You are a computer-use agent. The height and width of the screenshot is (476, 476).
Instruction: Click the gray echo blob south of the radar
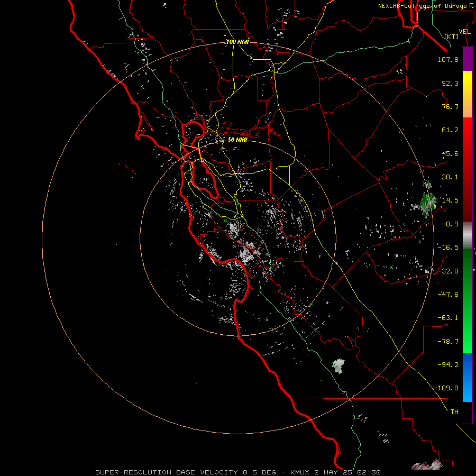pyautogui.click(x=338, y=366)
